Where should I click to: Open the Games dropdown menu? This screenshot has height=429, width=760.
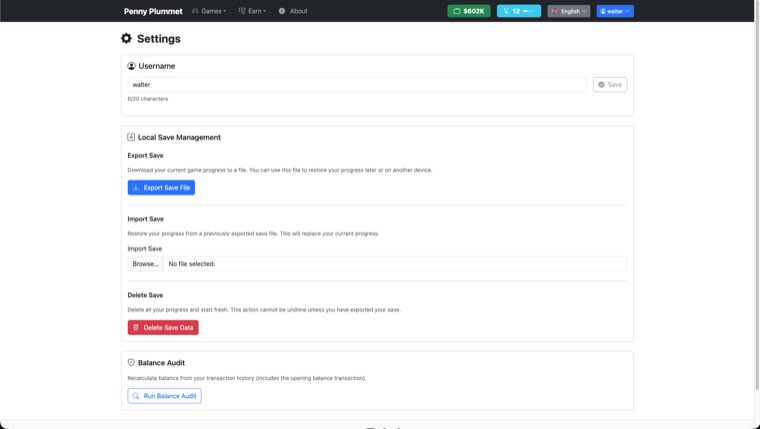coord(208,11)
